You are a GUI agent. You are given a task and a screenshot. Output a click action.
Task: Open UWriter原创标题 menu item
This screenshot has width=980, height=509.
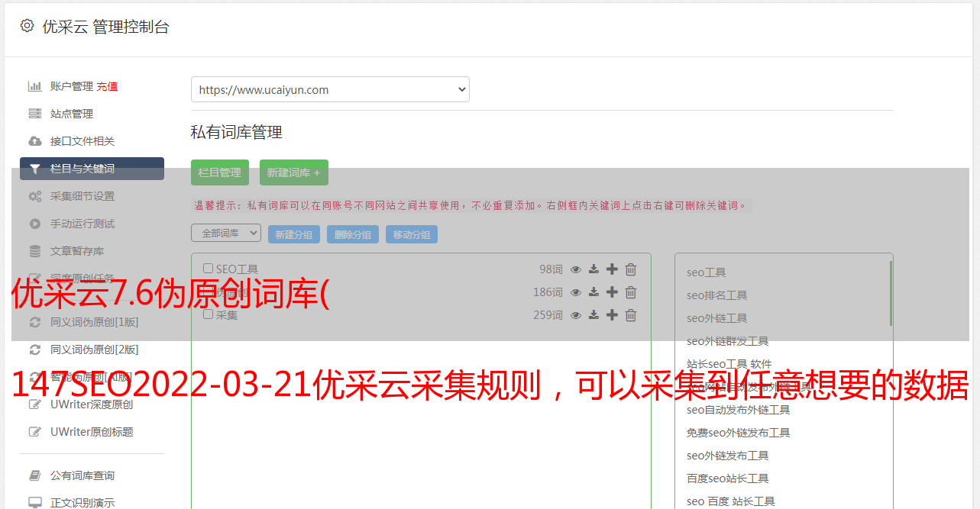pyautogui.click(x=92, y=432)
